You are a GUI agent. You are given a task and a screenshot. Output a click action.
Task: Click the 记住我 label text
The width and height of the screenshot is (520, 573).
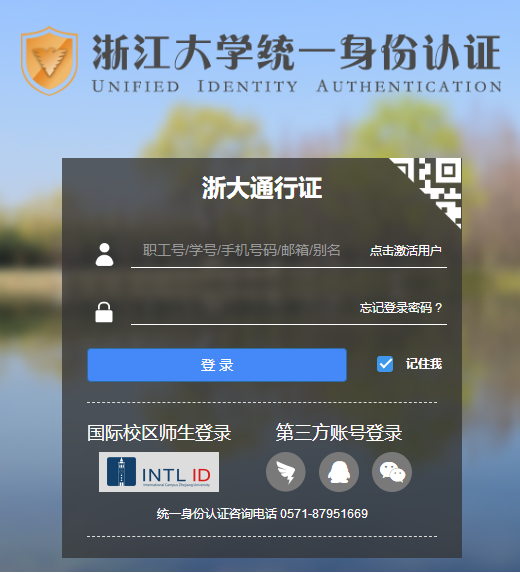(424, 364)
